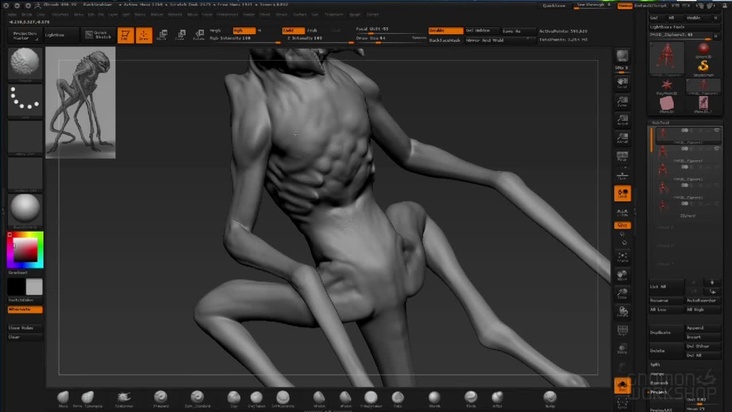Select the Inflat brush
This screenshot has height=412, width=732.
pos(497,398)
